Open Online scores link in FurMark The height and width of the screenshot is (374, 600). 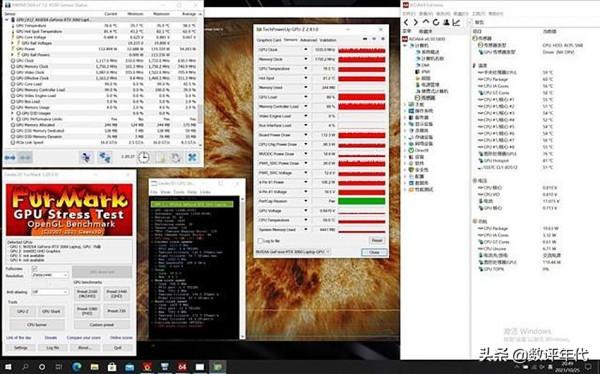click(121, 338)
